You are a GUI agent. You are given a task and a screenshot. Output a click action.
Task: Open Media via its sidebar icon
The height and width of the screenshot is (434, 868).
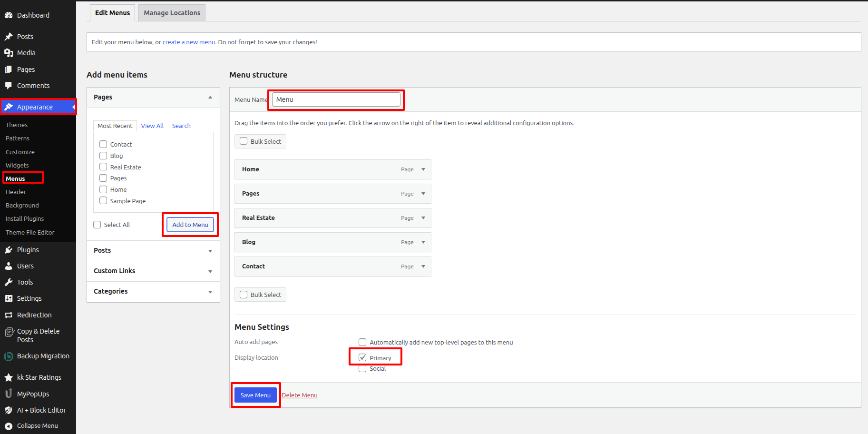point(9,53)
